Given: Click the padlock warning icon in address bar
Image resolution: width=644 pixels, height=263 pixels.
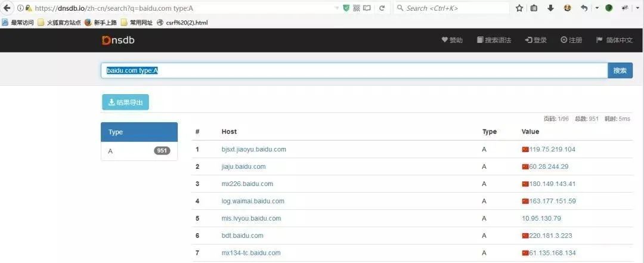Looking at the screenshot, I should [29, 8].
